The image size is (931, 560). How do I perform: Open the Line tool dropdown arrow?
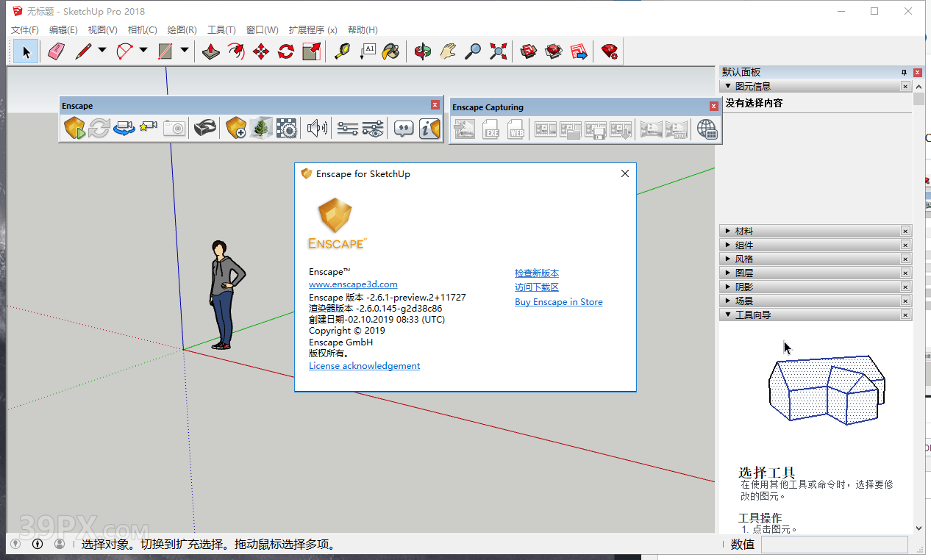coord(101,51)
